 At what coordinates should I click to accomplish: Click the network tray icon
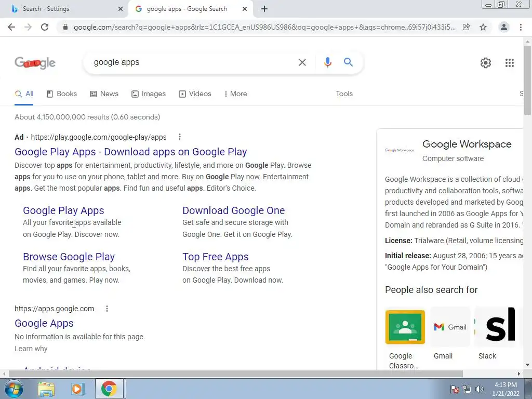[x=467, y=389]
